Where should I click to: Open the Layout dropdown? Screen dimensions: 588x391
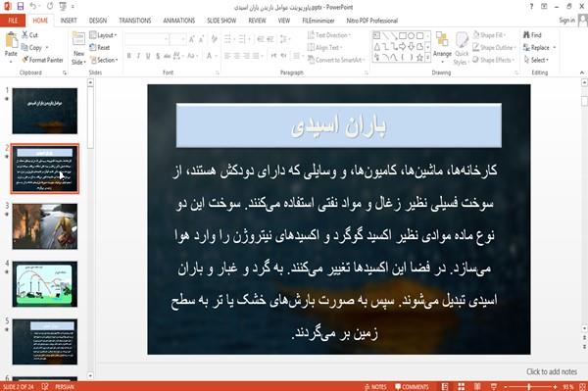click(103, 35)
